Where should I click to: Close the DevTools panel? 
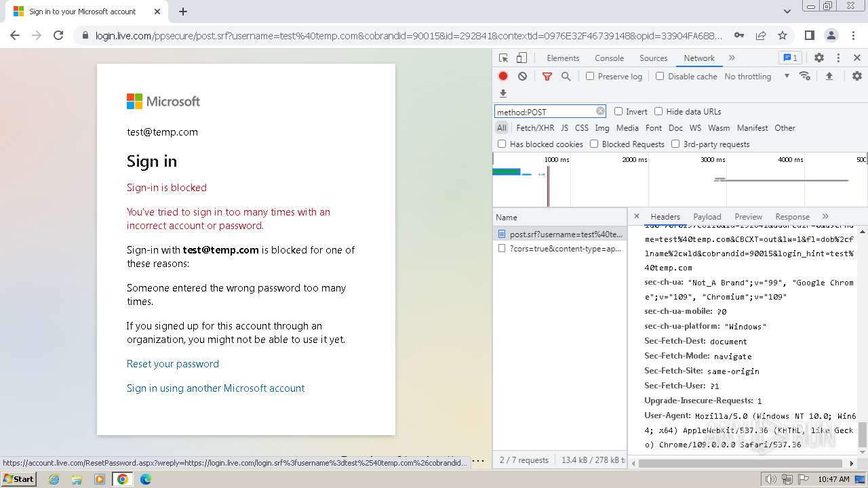coord(857,58)
